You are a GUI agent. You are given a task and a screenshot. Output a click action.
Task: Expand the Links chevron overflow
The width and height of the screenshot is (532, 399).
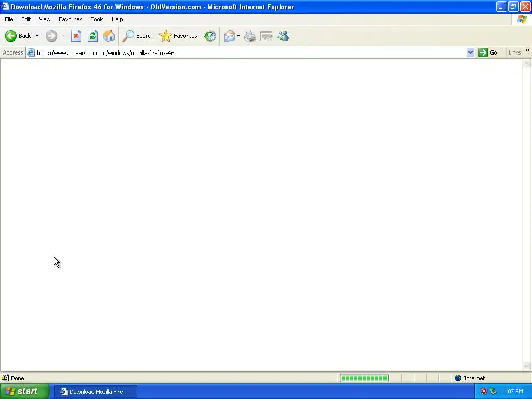point(528,50)
